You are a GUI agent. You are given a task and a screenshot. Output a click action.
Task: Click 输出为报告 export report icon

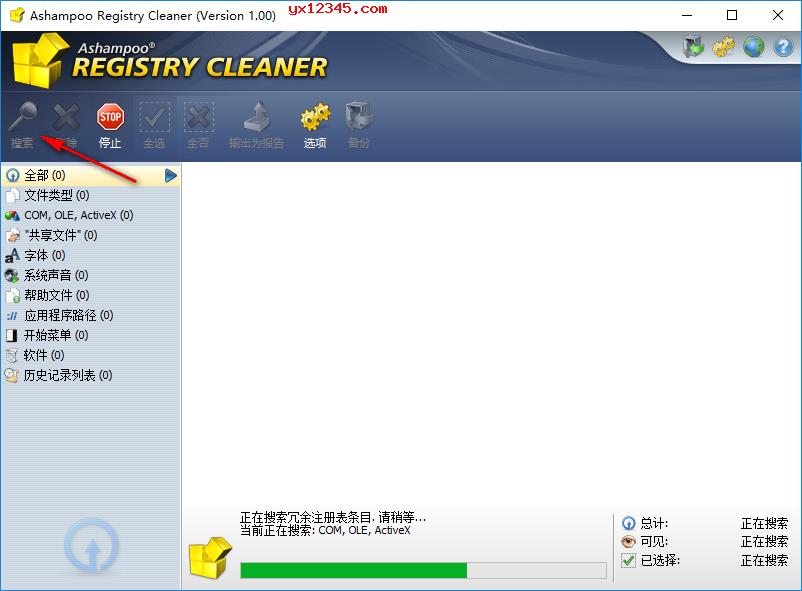point(258,117)
